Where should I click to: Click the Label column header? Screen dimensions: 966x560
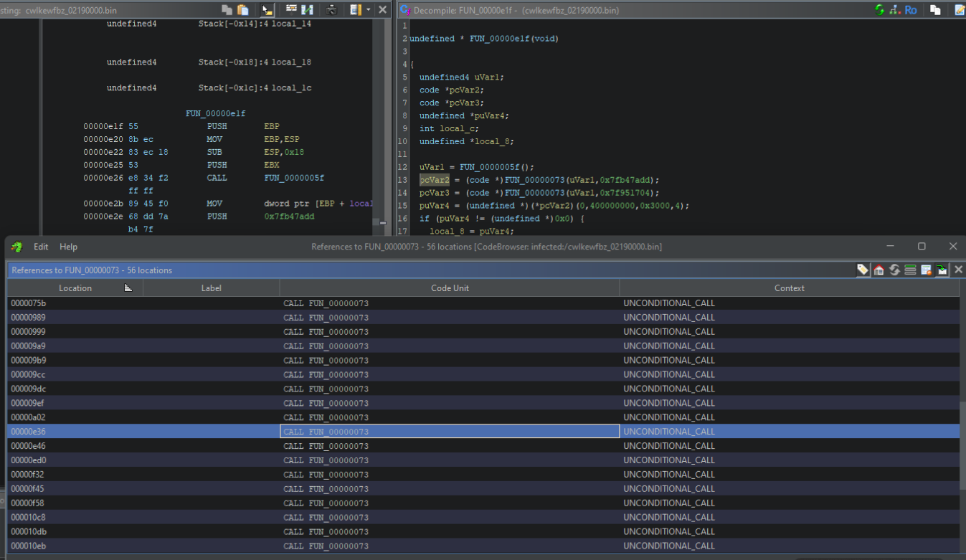tap(211, 288)
